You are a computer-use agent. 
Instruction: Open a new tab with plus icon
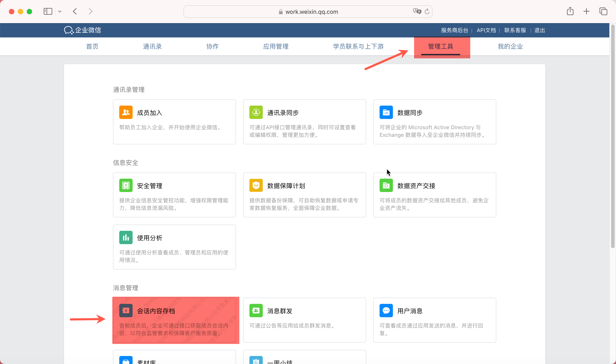coord(586,11)
